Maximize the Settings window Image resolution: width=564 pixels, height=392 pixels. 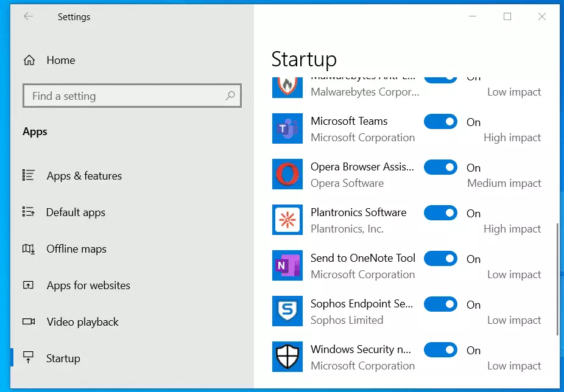coord(507,16)
